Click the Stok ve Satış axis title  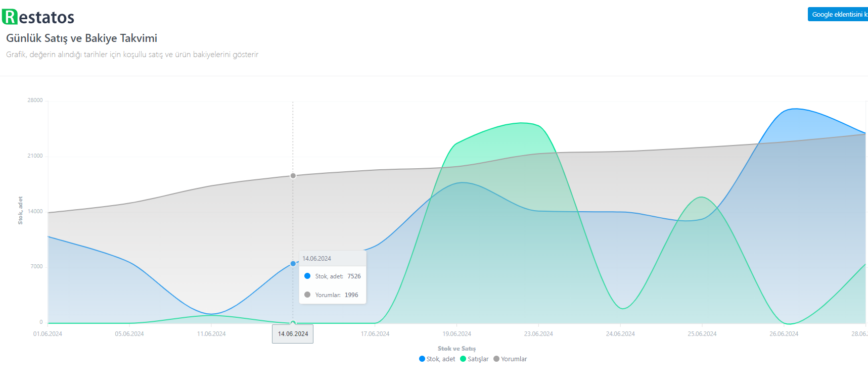pos(456,349)
